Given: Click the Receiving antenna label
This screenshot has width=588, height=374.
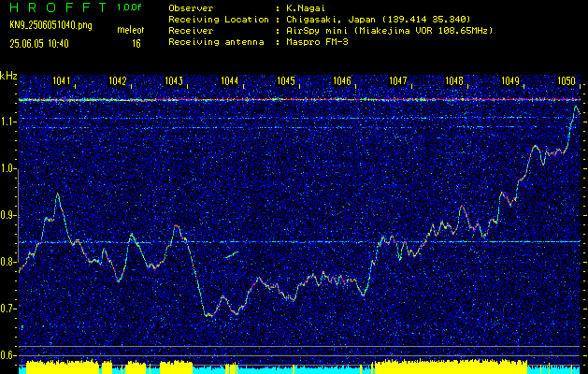Looking at the screenshot, I should 216,42.
